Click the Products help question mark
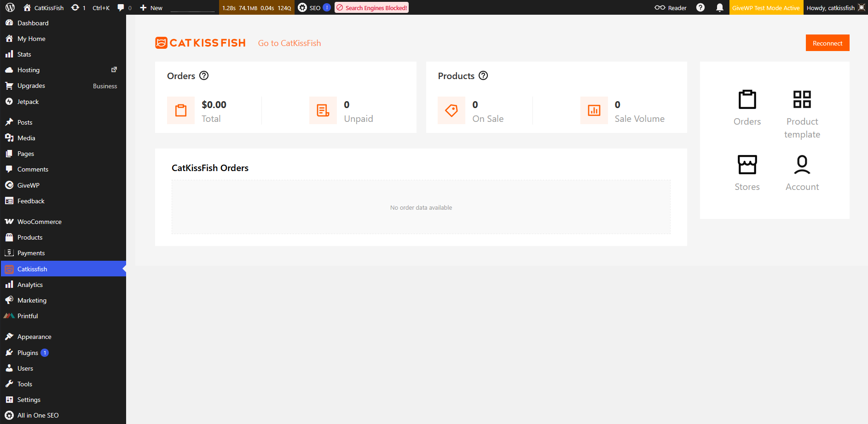 483,75
